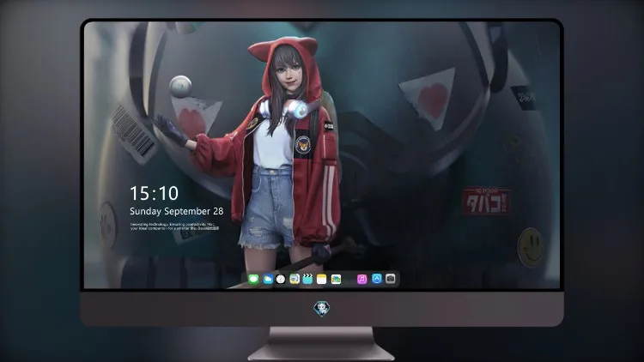Open dock icon between Clock and clapperboard
644x362 pixels.
click(294, 280)
